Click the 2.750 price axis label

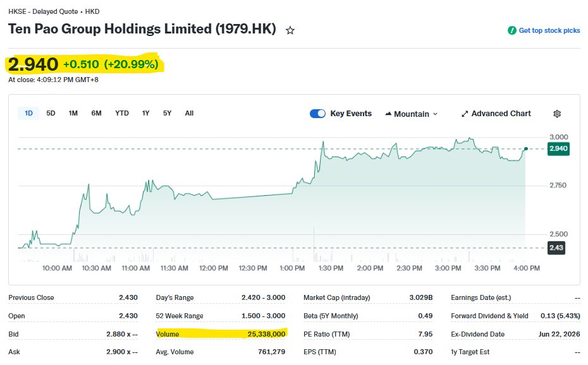(x=558, y=185)
